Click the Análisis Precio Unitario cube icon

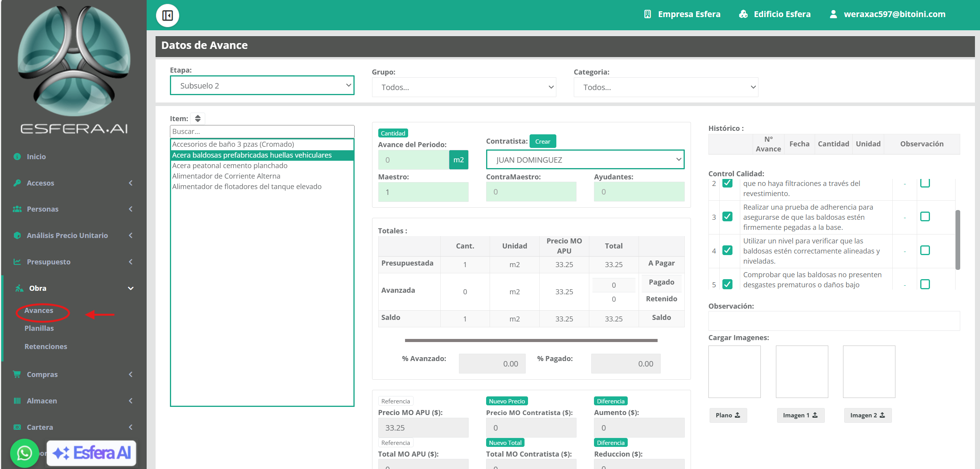pyautogui.click(x=17, y=235)
